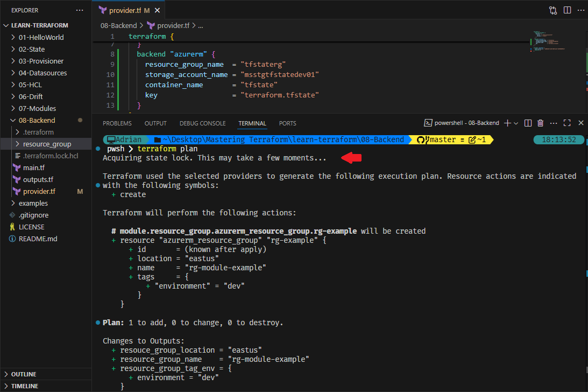
Task: Switch to the OUTPUT panel tab
Action: coord(155,123)
